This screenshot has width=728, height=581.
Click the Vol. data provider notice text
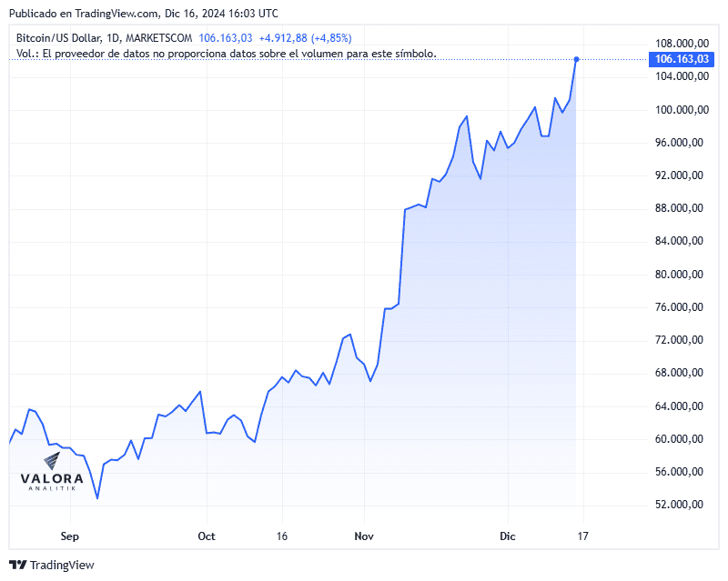(226, 54)
